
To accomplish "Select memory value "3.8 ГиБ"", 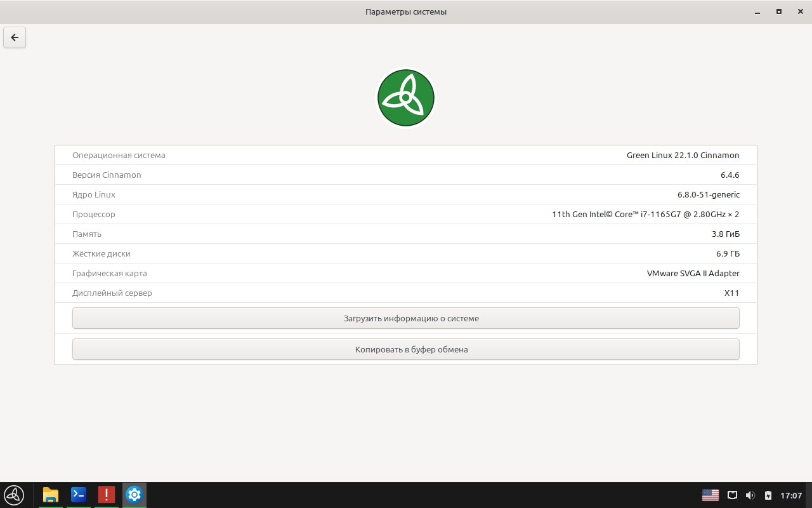I will point(726,234).
